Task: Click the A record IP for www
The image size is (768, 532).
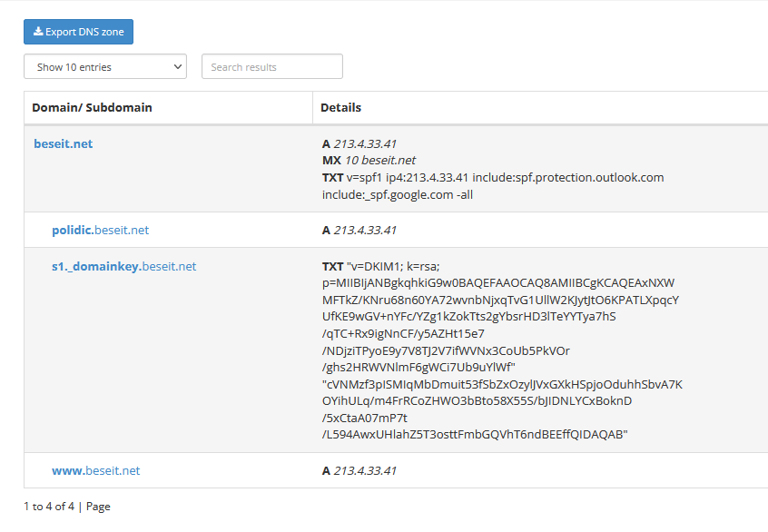Action: point(364,470)
